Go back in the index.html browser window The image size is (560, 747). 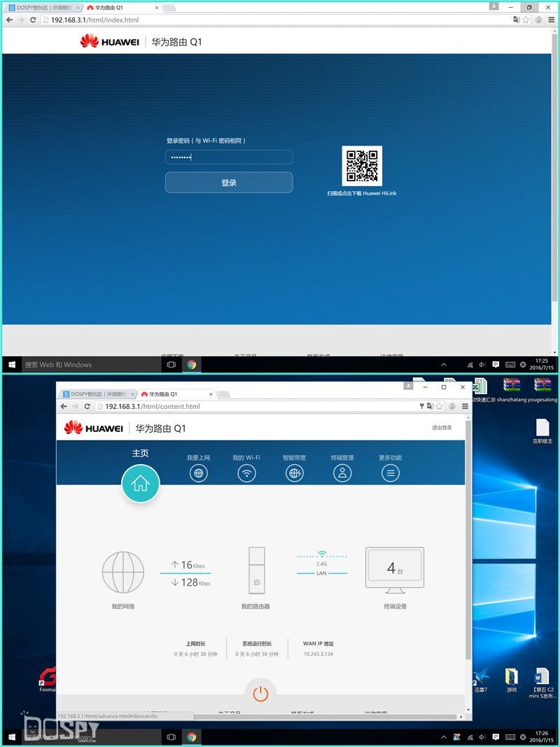pyautogui.click(x=10, y=20)
